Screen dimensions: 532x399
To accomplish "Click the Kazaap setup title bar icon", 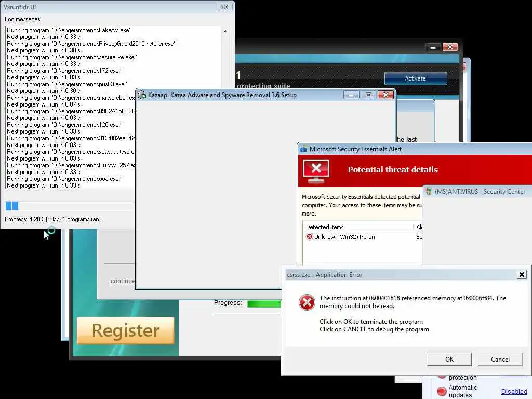I will 142,95.
